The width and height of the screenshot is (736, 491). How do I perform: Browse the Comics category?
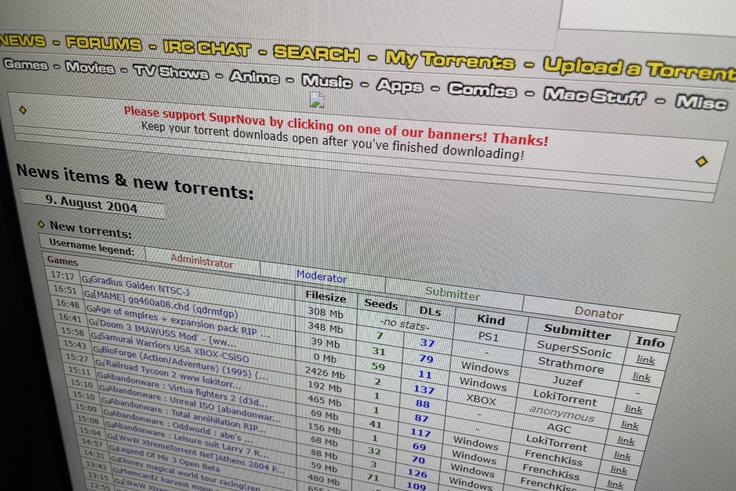482,90
